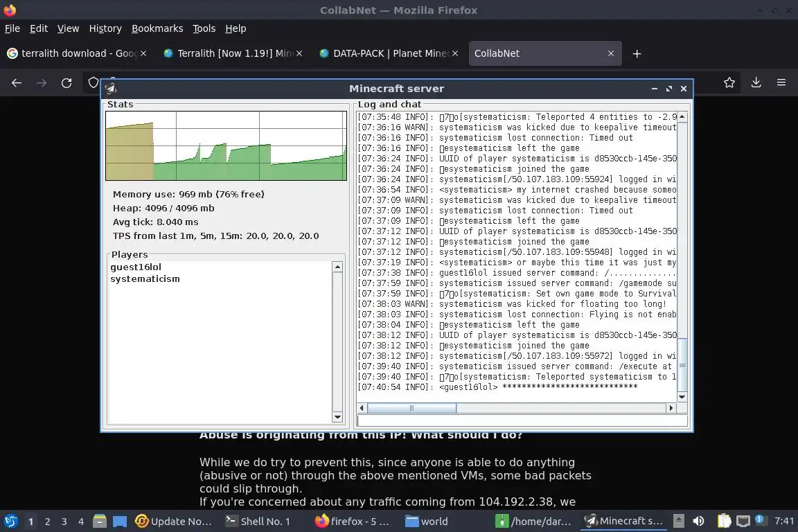Select guest16lol in Players list
This screenshot has height=532, width=798.
(136, 267)
